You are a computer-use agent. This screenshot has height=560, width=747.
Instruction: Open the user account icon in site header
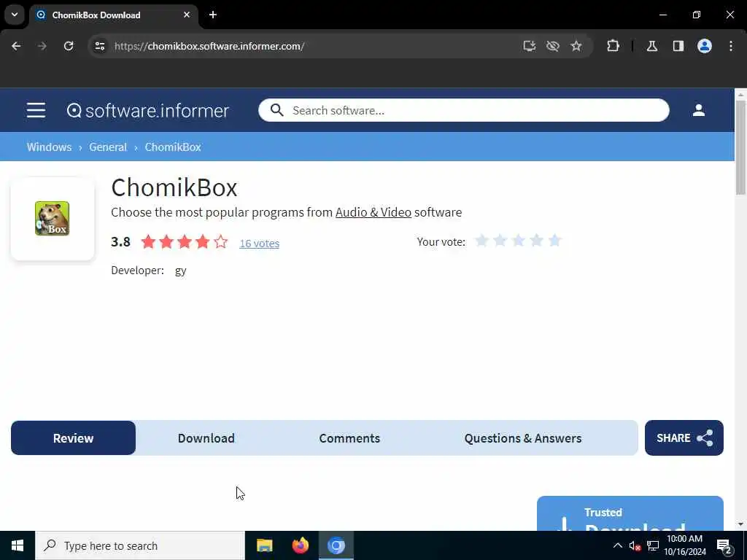(x=698, y=110)
